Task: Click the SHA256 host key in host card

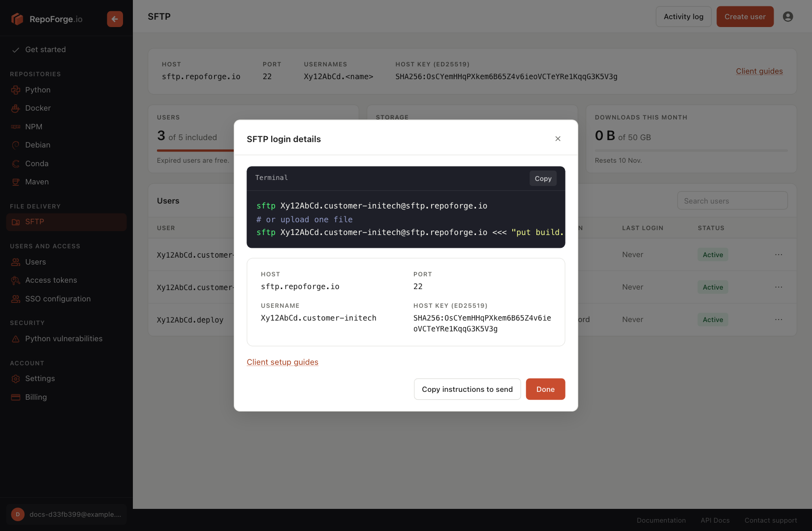Action: point(506,77)
